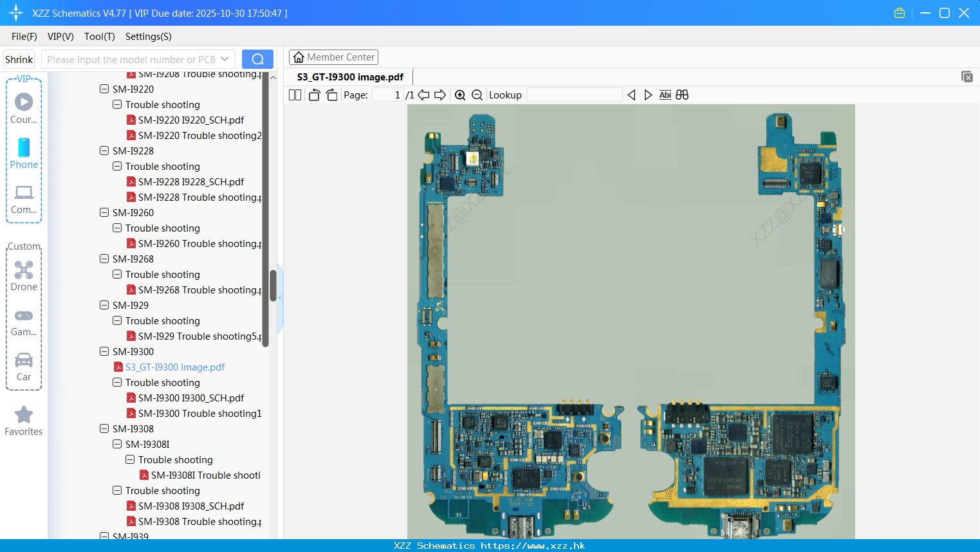Open the yellow bag store icon in title bar
The height and width of the screenshot is (552, 980).
tap(900, 13)
